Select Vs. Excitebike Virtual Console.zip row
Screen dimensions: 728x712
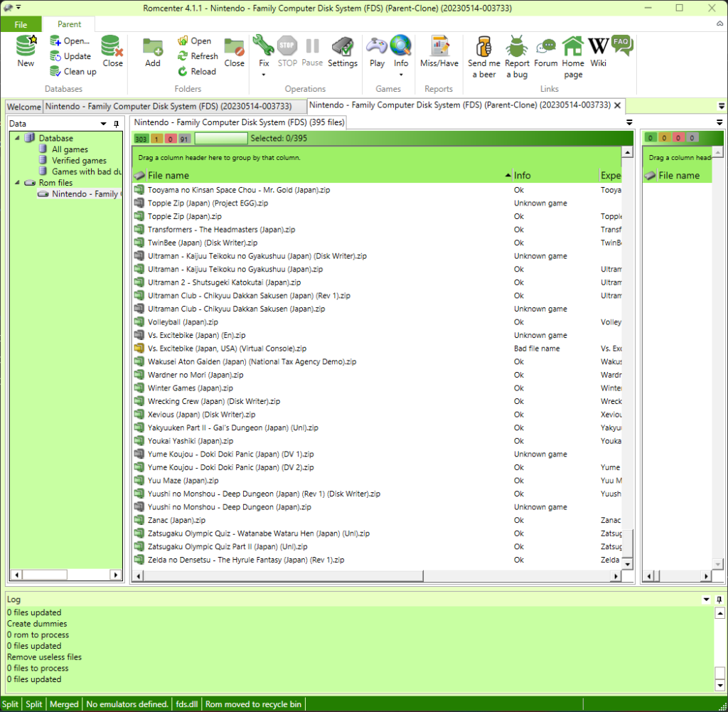[x=377, y=349]
